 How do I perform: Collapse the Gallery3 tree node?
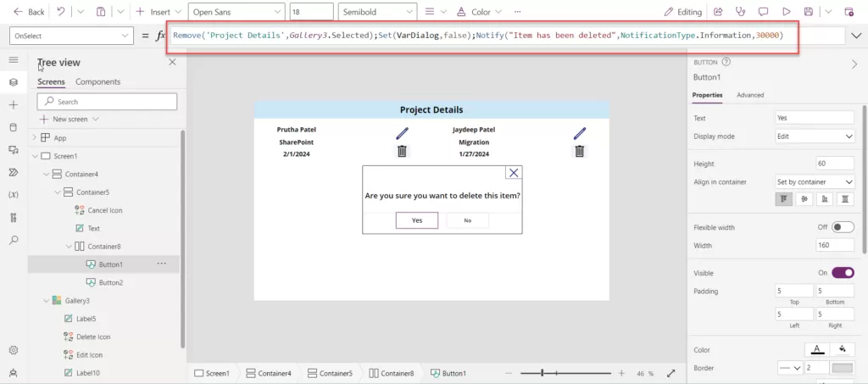(47, 300)
